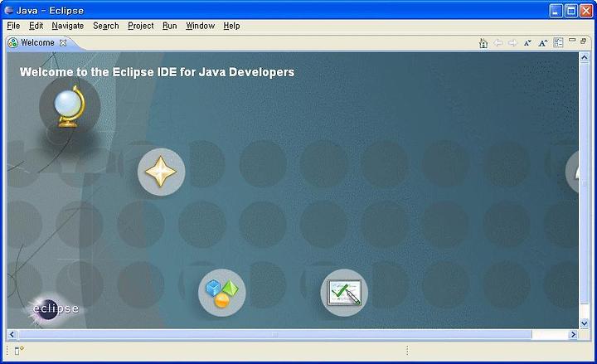Open the Project menu
597x364 pixels.
pyautogui.click(x=140, y=26)
